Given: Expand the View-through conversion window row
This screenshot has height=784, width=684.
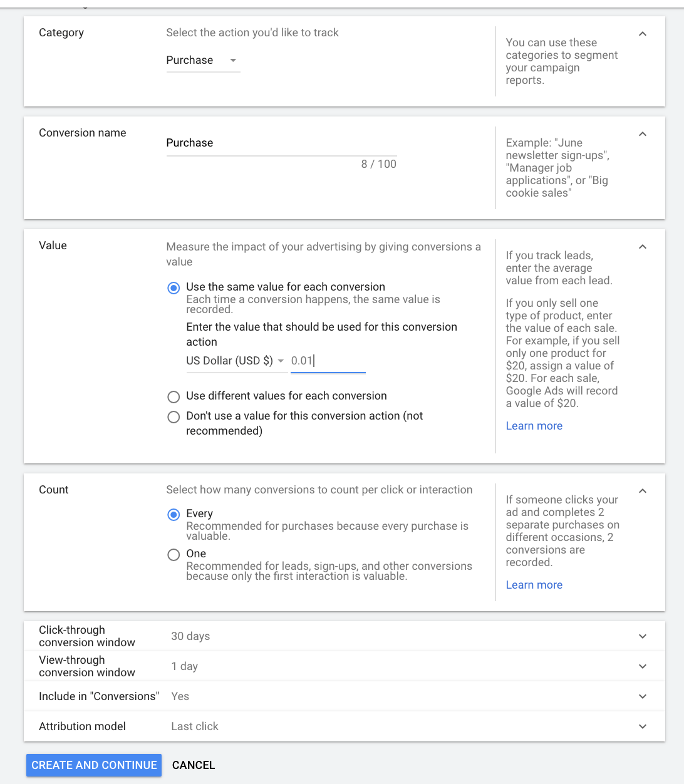Looking at the screenshot, I should [x=642, y=666].
